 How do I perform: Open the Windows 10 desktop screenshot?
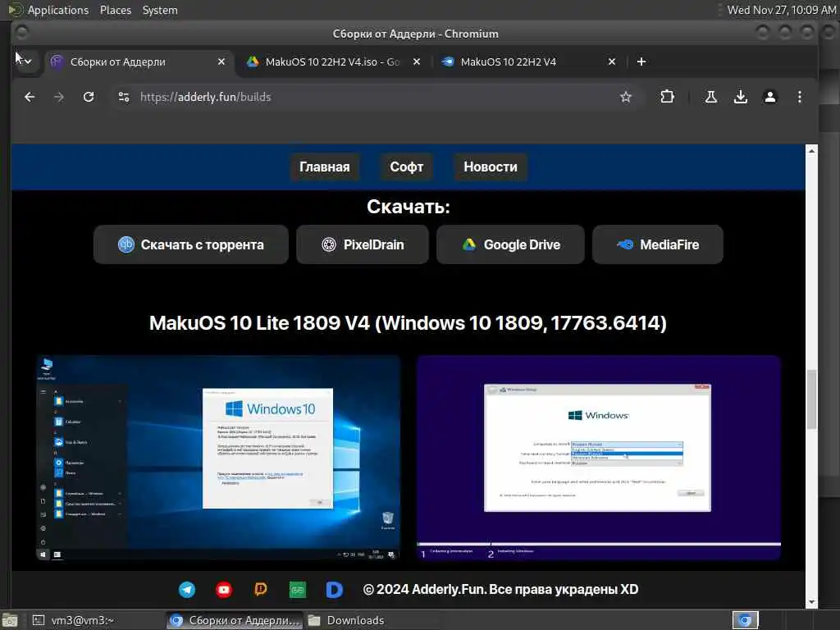[x=218, y=458]
